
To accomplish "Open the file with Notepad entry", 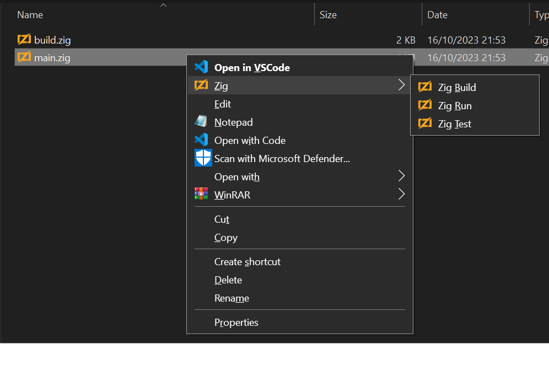I will (x=300, y=122).
